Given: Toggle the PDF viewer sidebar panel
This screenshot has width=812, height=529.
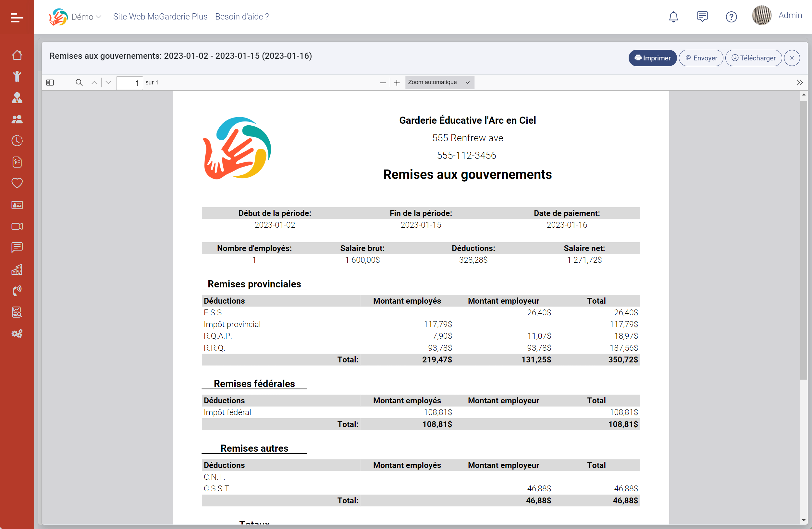Looking at the screenshot, I should point(50,82).
